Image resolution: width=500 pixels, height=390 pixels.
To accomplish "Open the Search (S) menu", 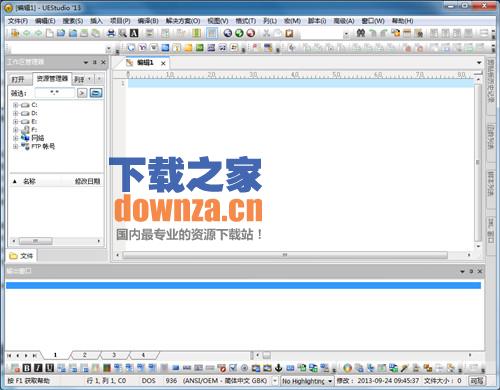I will 73,21.
